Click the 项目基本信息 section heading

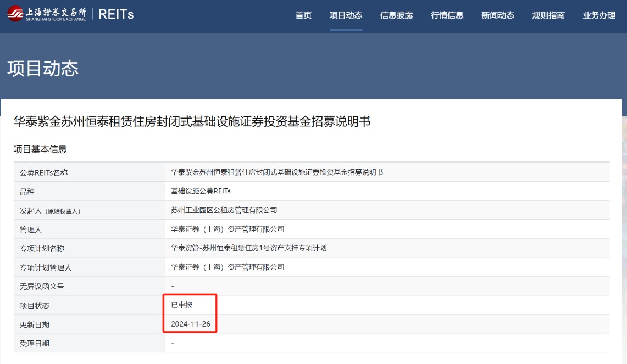(40, 149)
